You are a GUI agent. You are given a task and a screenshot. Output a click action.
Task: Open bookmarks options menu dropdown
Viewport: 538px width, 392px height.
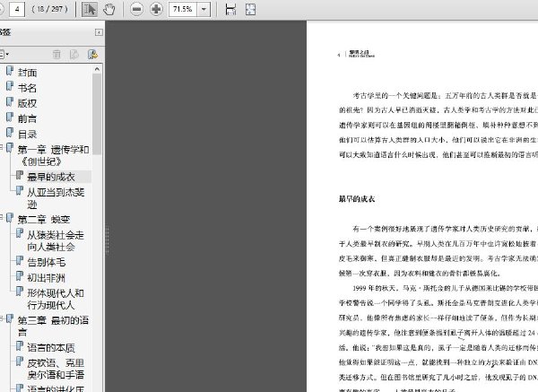point(4,54)
